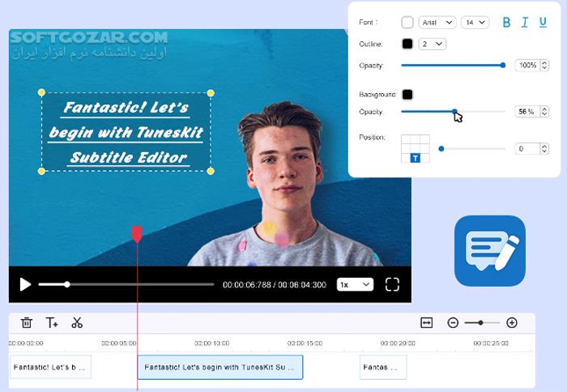Click the timeline zoom slider handle
This screenshot has width=567, height=392.
click(x=480, y=322)
